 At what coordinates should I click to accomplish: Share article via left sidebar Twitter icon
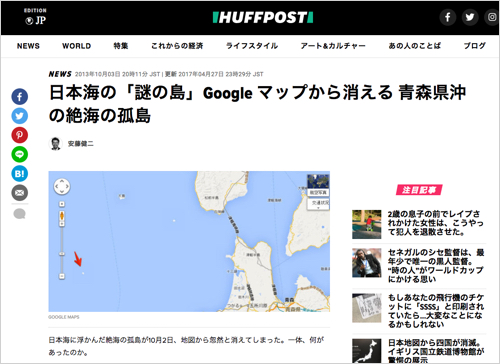[20, 116]
